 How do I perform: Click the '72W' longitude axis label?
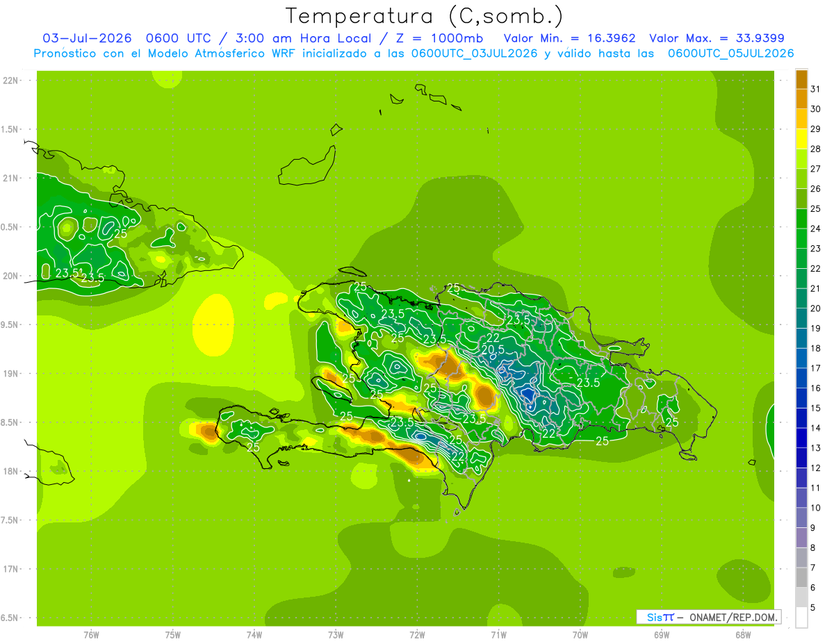[417, 634]
